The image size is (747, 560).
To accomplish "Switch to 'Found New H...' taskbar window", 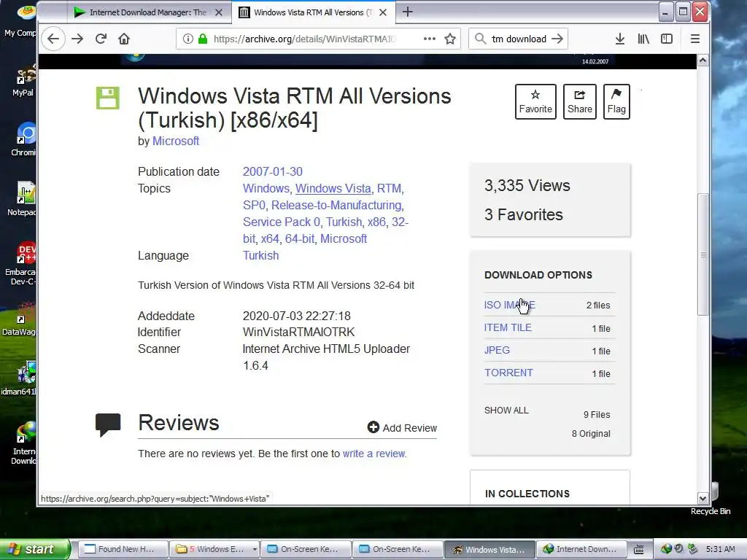I will point(123,549).
